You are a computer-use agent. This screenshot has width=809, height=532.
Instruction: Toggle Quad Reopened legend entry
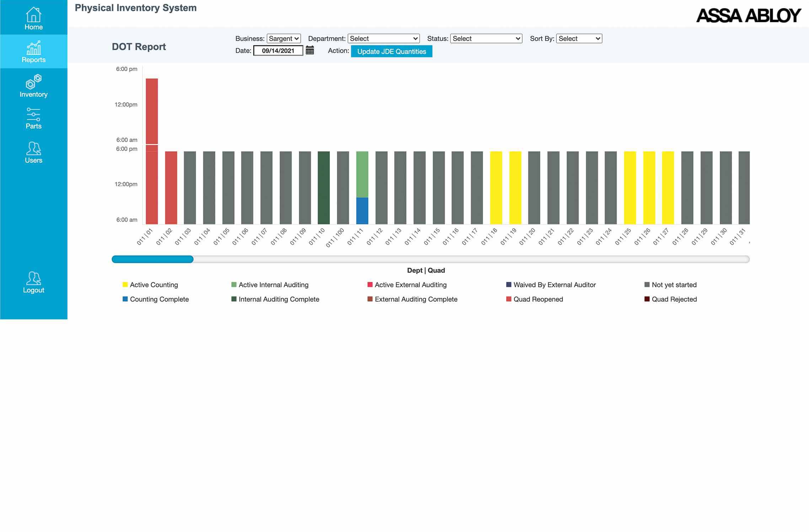[x=535, y=299]
